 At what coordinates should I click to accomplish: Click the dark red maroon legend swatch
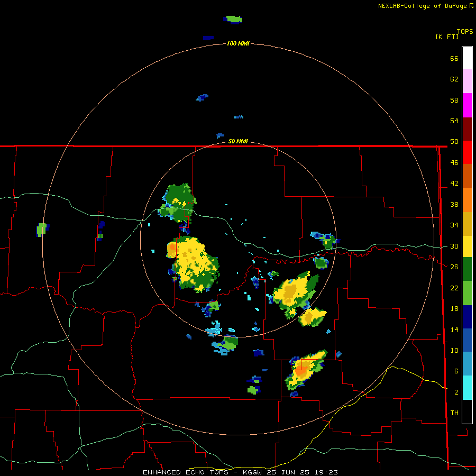coord(467,129)
